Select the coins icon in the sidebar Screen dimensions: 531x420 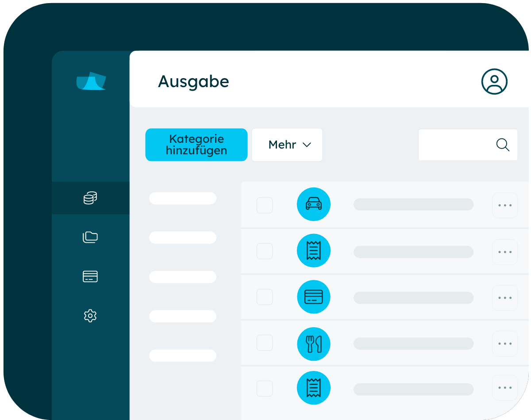click(x=90, y=198)
